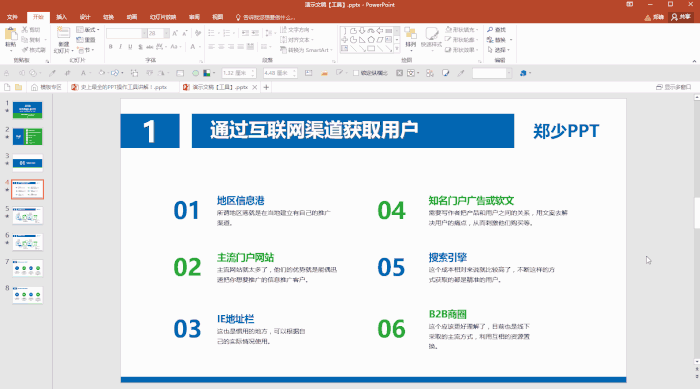Decrease font size with the shrink-font icon

click(x=185, y=33)
